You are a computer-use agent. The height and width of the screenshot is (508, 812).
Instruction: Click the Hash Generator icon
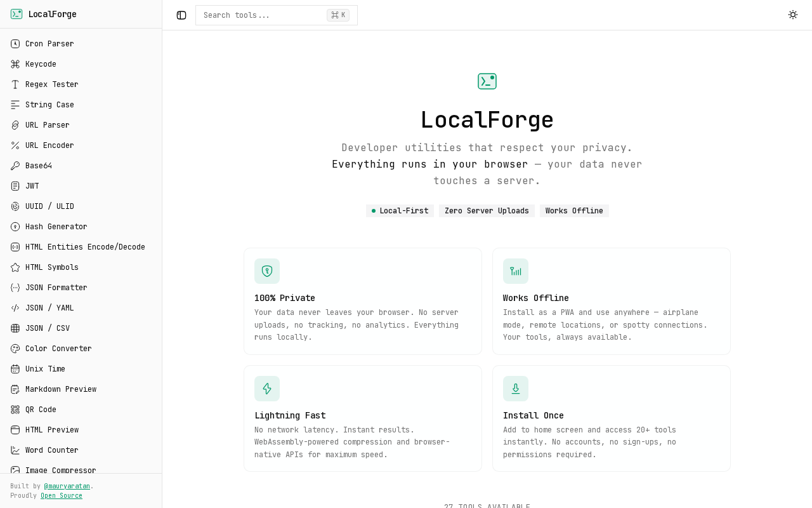click(x=15, y=227)
